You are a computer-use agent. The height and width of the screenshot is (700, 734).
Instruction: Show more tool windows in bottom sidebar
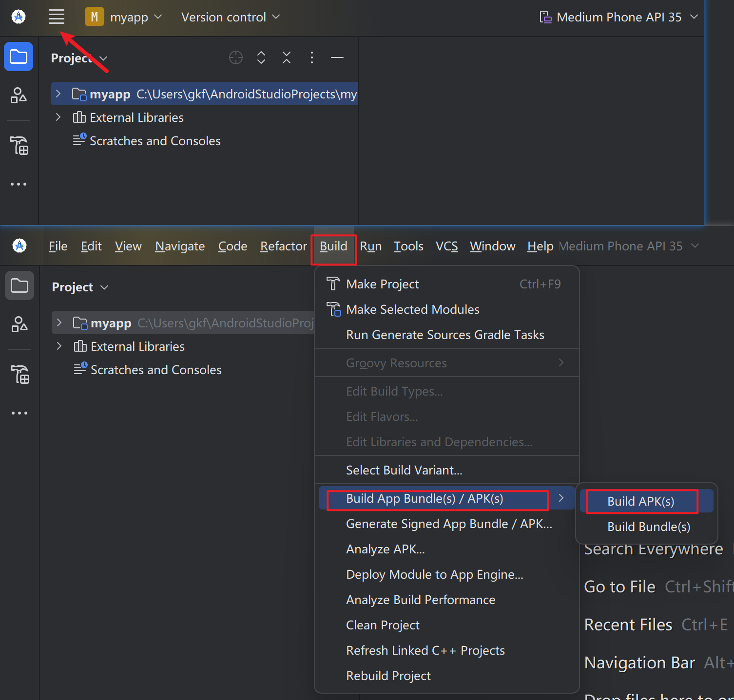pyautogui.click(x=19, y=413)
